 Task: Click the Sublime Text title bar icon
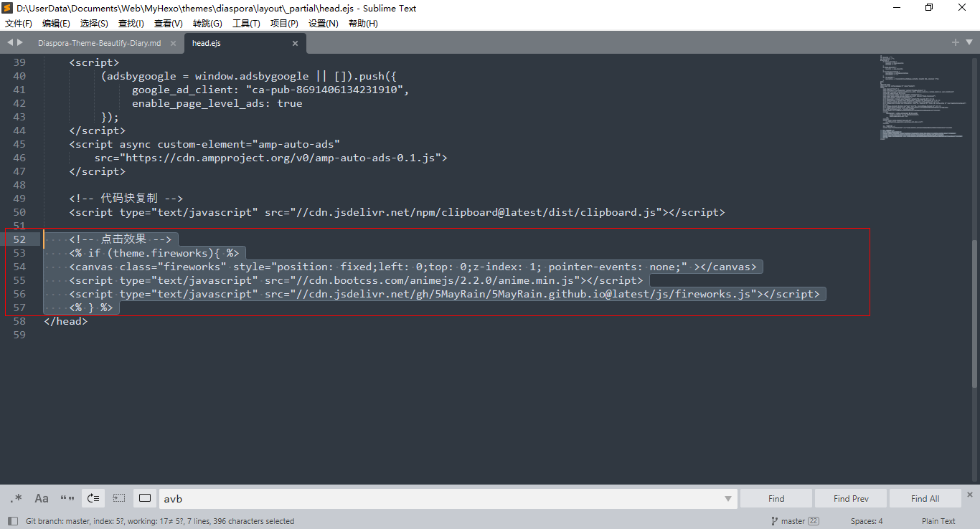coord(8,8)
